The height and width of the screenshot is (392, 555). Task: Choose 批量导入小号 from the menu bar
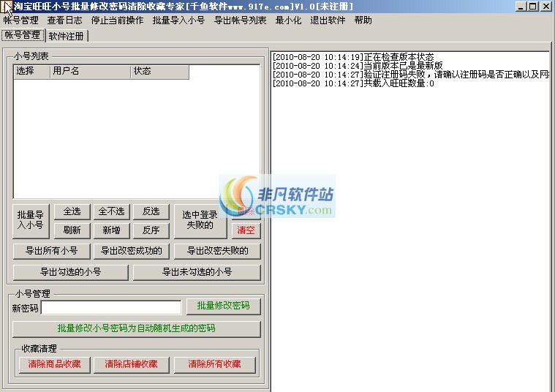click(x=178, y=20)
